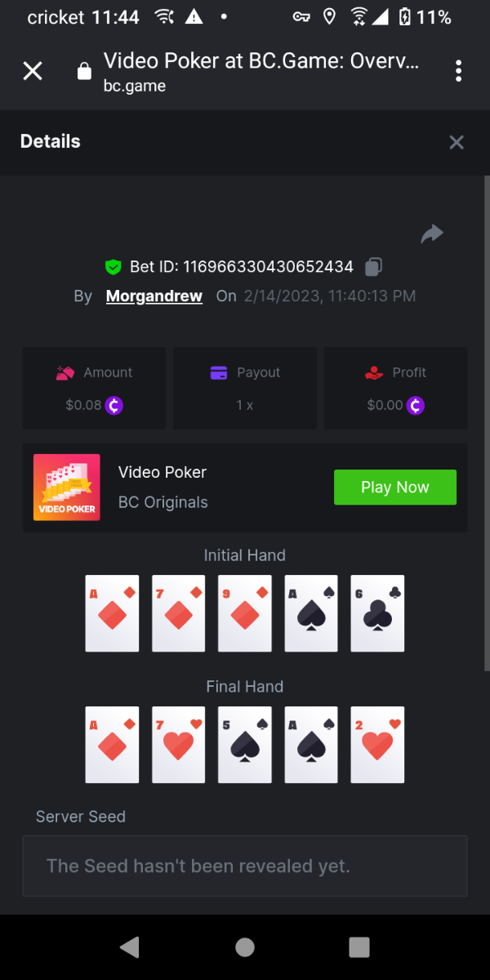Close the Details panel
This screenshot has width=490, height=980.
[x=457, y=142]
